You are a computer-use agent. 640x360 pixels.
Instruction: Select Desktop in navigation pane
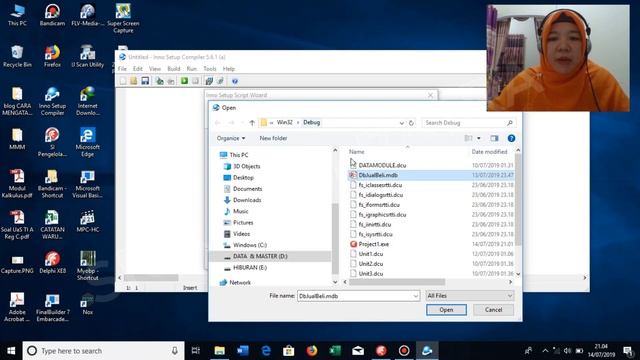[x=243, y=178]
